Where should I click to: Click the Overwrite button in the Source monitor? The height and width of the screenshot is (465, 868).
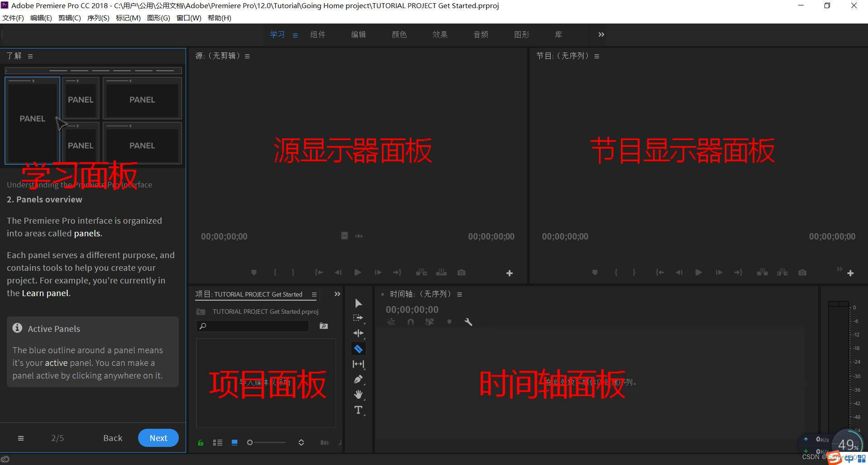pos(441,273)
